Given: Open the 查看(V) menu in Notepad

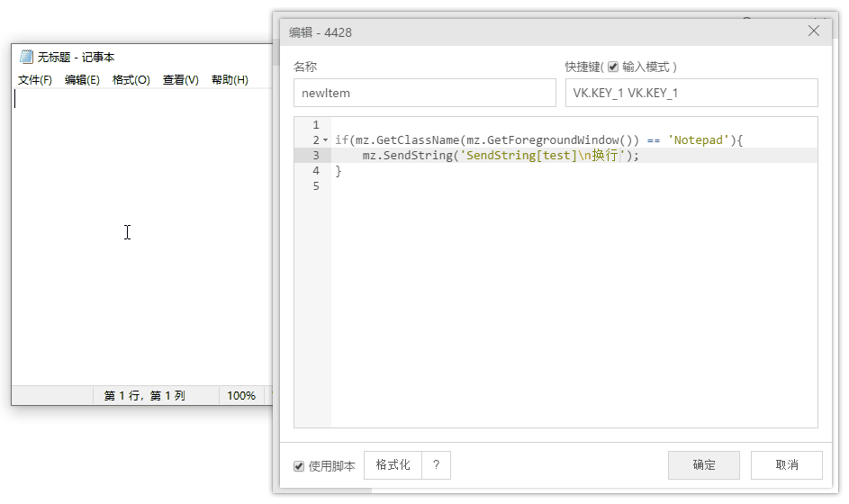Looking at the screenshot, I should click(x=180, y=80).
